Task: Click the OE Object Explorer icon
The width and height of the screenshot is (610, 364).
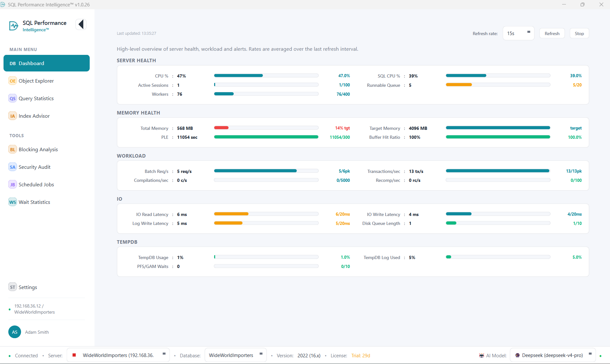Action: [x=12, y=81]
